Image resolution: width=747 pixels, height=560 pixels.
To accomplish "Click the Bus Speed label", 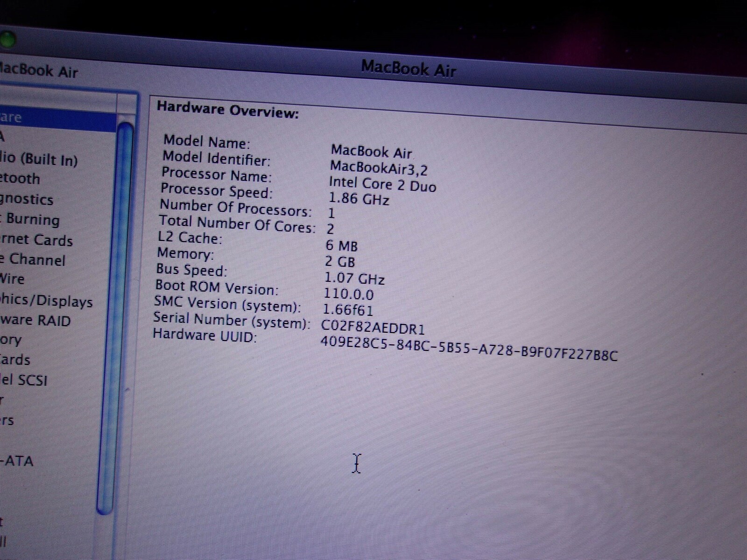I will click(191, 270).
